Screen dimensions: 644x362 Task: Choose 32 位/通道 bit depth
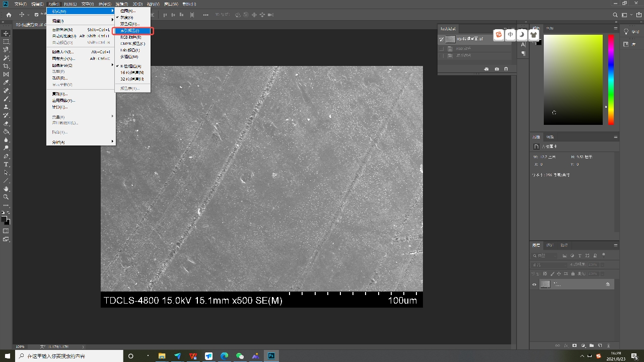pos(132,79)
